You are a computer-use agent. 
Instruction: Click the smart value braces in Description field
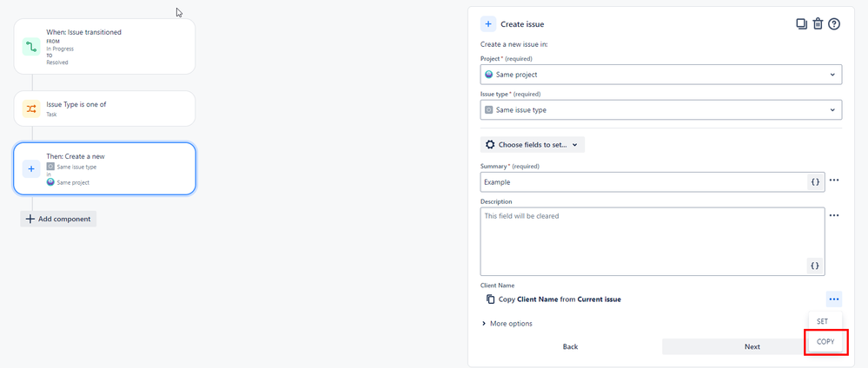point(815,266)
